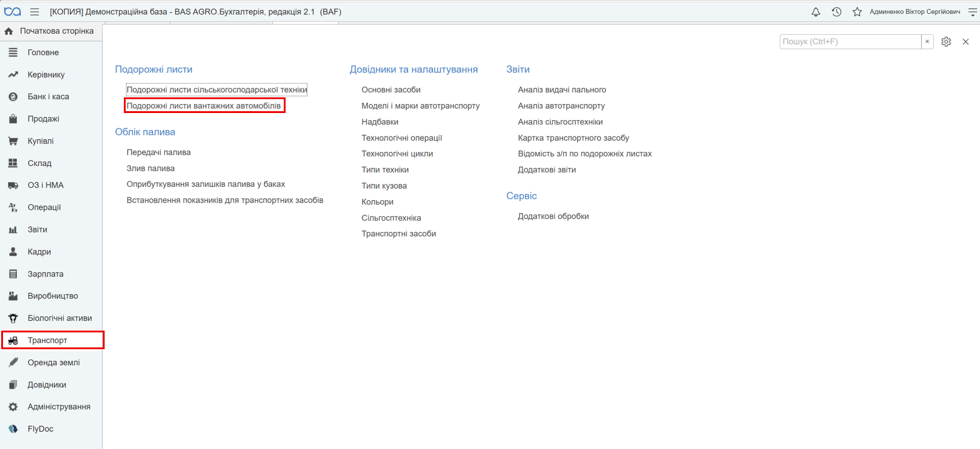The height and width of the screenshot is (449, 980).
Task: Open Типи кузова
Action: coord(384,186)
